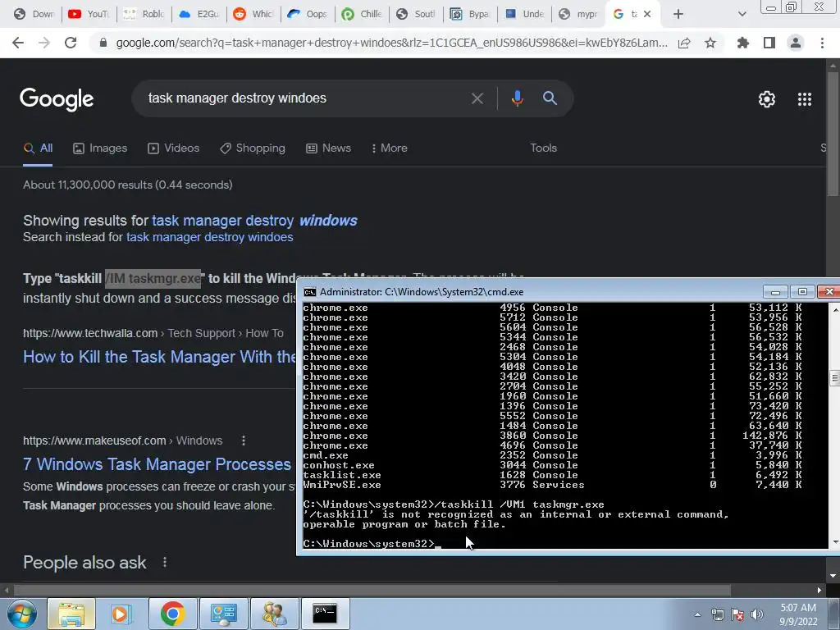Viewport: 840px width, 630px height.
Task: Switch to the Oops tab
Action: [308, 14]
